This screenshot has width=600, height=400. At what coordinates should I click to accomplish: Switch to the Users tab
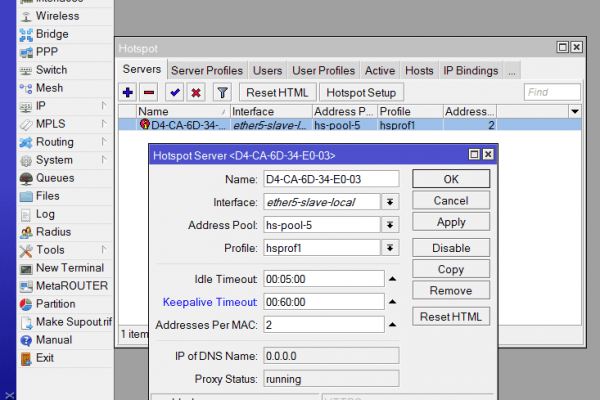click(x=267, y=70)
